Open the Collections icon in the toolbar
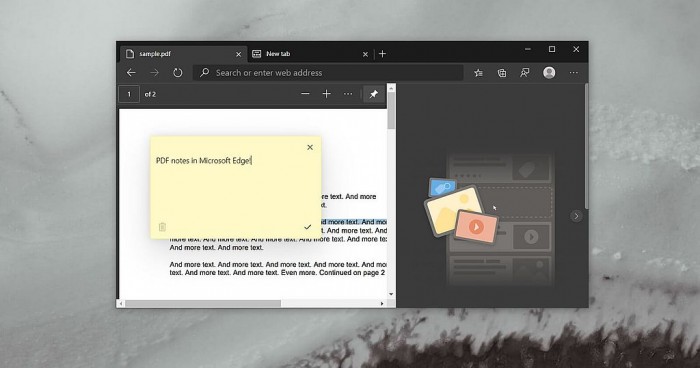Screen dimensions: 700x368 [x=502, y=73]
